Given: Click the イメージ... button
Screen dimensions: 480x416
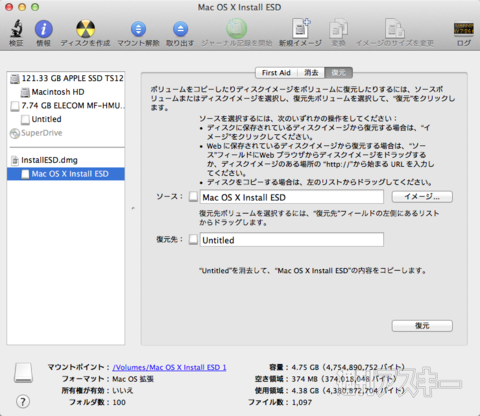Looking at the screenshot, I should 422,197.
